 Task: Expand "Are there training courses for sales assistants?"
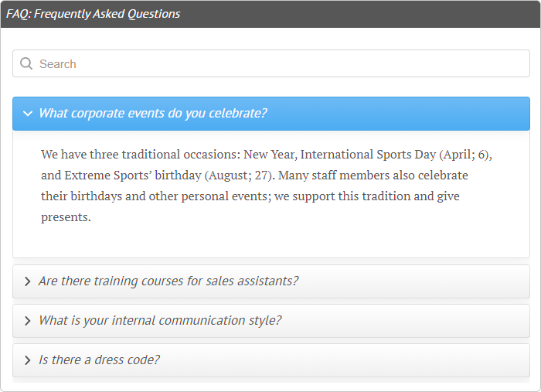(168, 281)
